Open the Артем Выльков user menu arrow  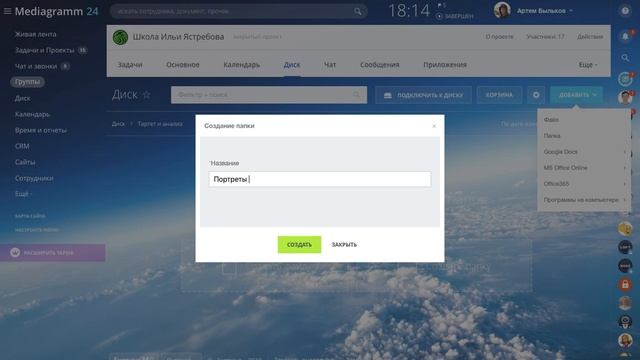(x=571, y=11)
